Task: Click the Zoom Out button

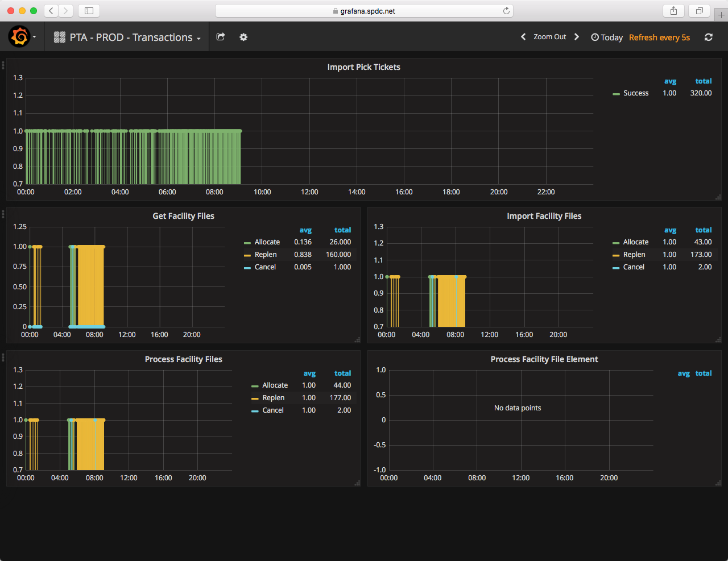Action: click(549, 37)
